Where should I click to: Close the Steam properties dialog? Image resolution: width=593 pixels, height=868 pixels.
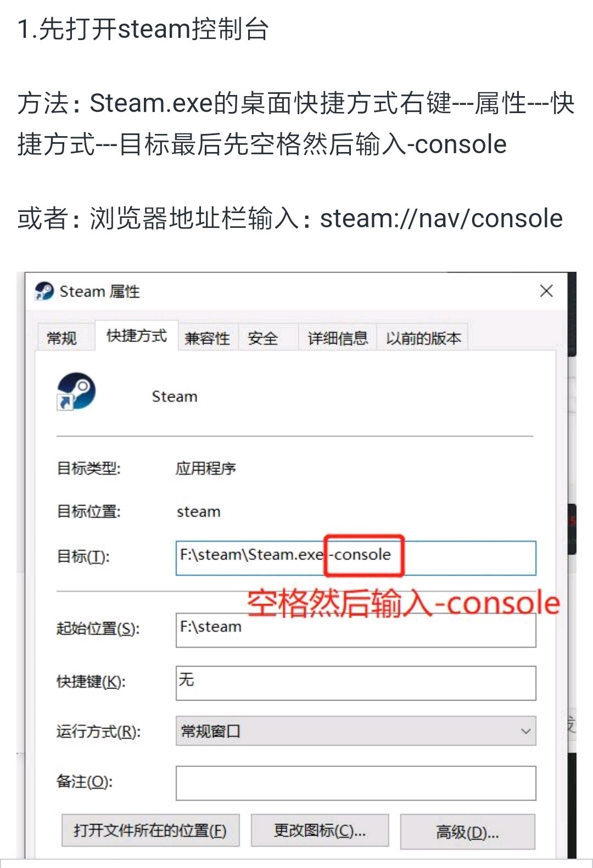click(546, 291)
